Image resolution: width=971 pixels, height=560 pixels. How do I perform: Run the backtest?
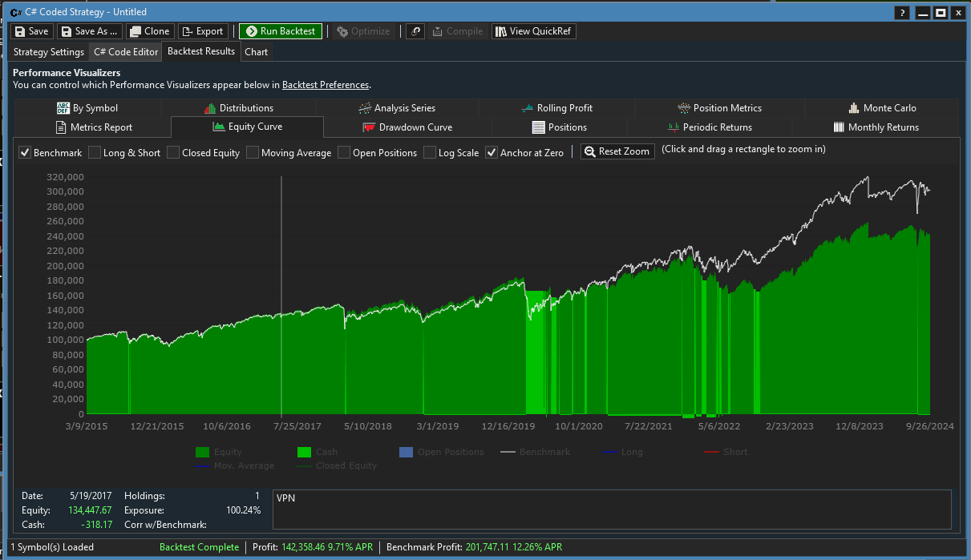point(281,31)
